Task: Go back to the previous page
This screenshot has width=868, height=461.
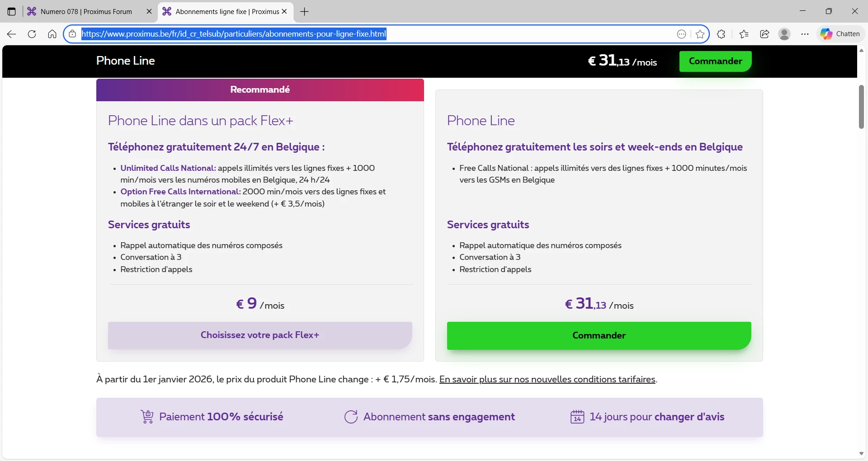Action: click(12, 34)
